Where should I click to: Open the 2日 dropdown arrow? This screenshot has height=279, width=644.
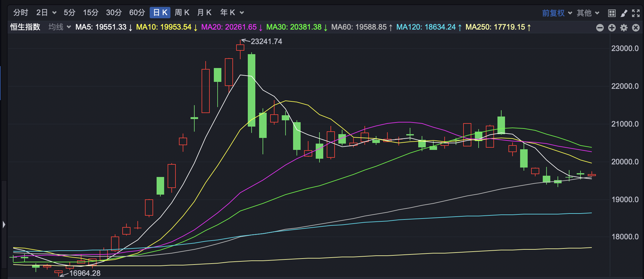54,13
